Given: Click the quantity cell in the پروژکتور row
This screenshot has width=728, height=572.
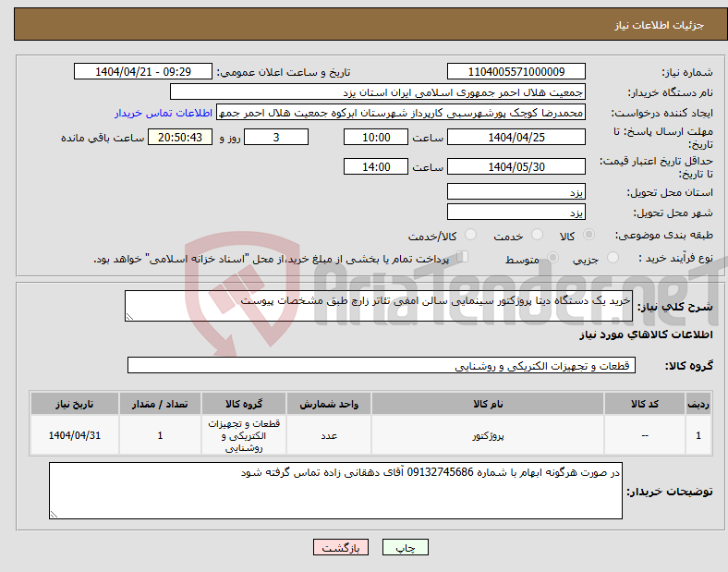Looking at the screenshot, I should point(160,435).
